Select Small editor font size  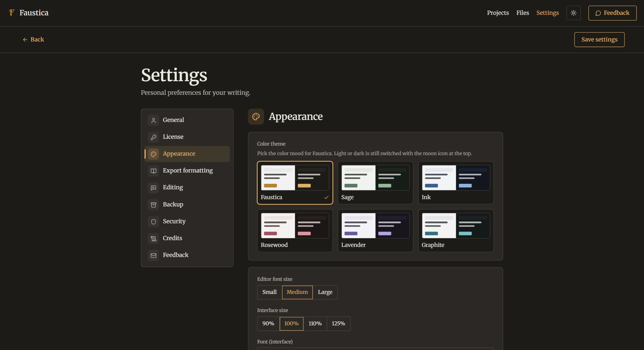(269, 292)
